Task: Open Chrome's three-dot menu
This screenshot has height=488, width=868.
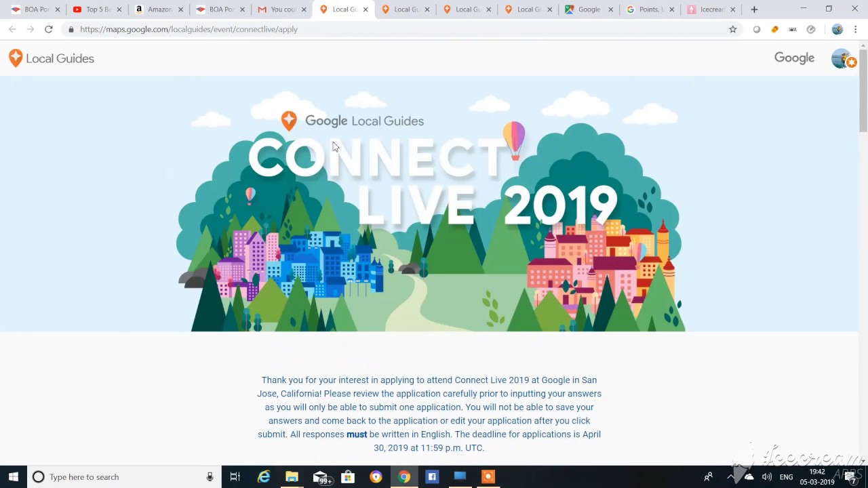Action: (856, 29)
